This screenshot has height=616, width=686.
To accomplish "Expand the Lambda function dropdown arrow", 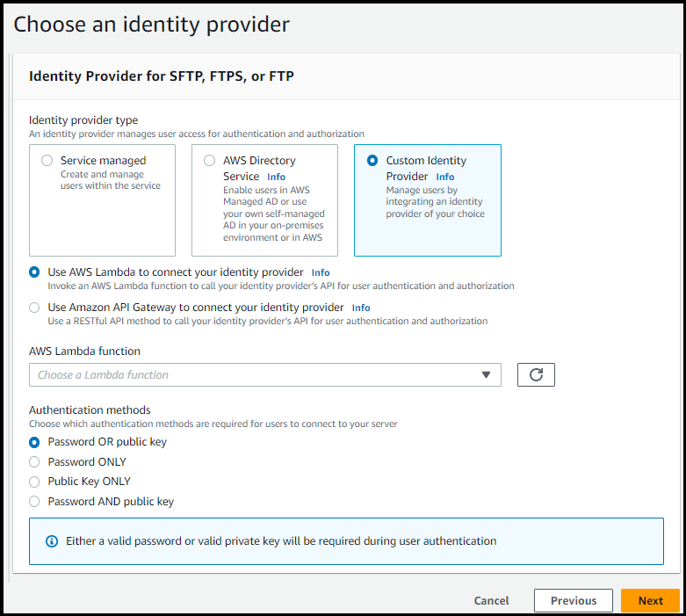I will click(487, 374).
